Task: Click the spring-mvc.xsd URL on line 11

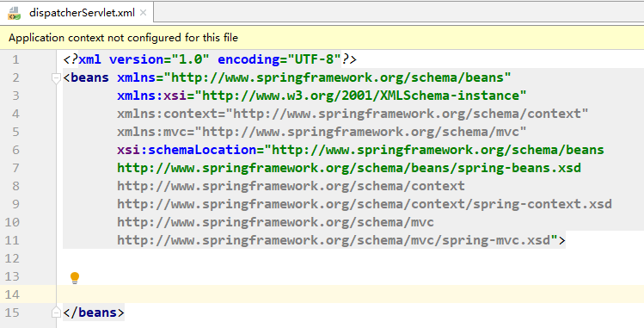Action: pyautogui.click(x=334, y=240)
